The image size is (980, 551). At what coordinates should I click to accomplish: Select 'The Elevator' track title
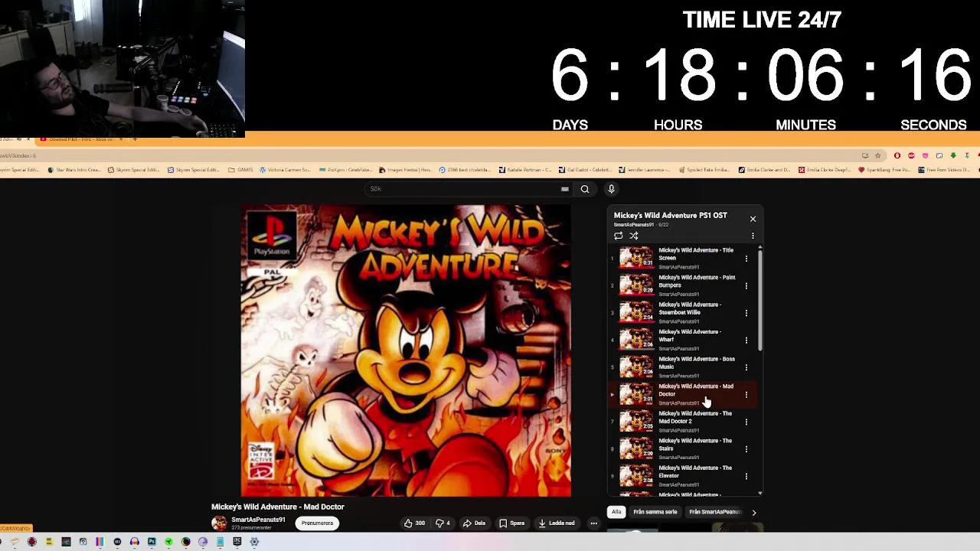[695, 471]
